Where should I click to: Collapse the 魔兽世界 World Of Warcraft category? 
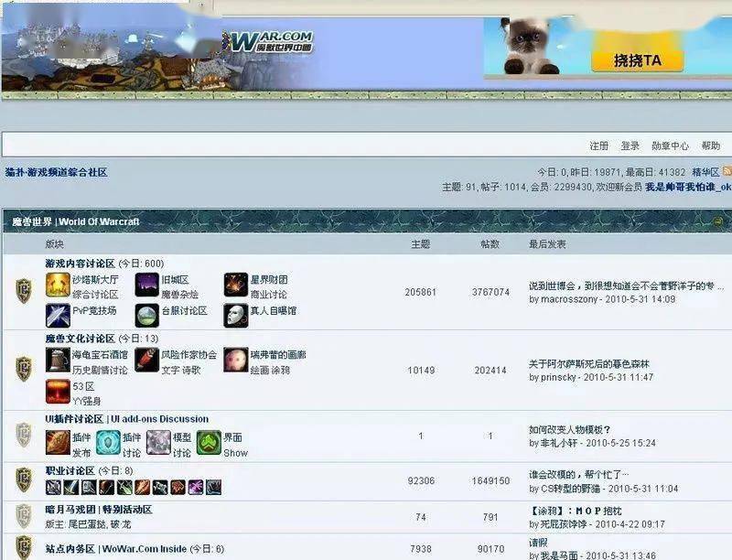click(718, 221)
